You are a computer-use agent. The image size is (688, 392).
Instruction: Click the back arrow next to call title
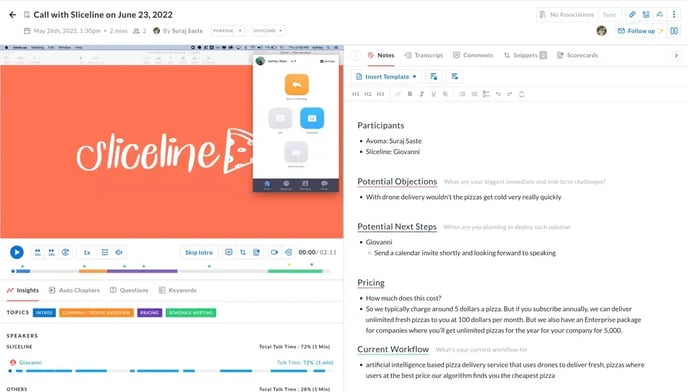(13, 14)
